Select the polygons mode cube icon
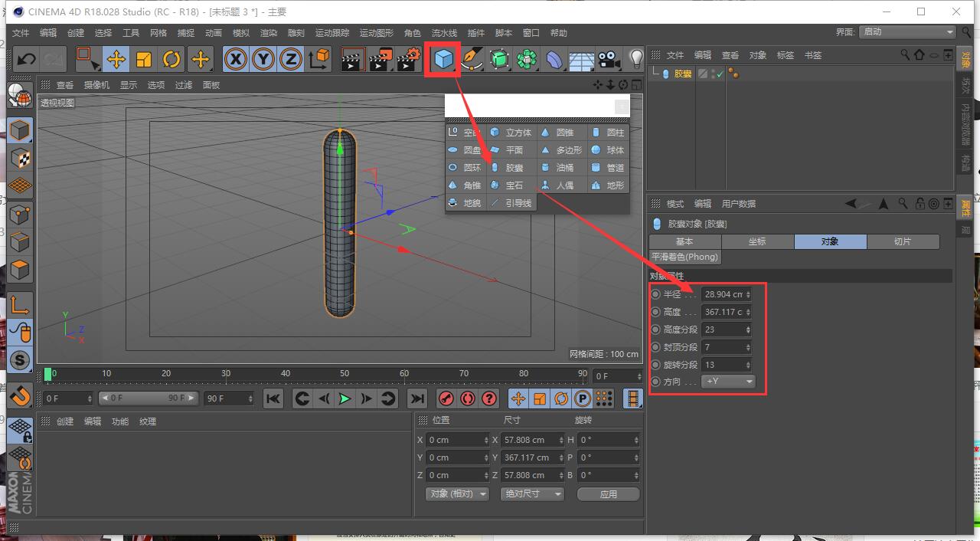This screenshot has height=541, width=980. tap(20, 270)
